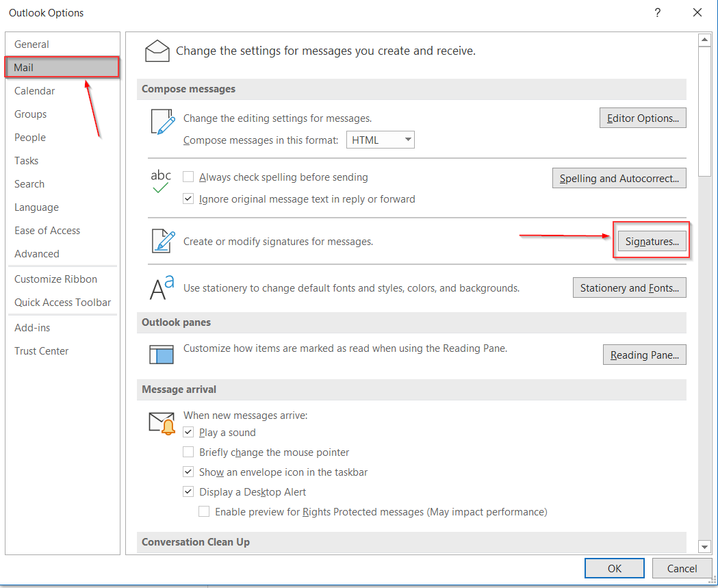Image resolution: width=718 pixels, height=588 pixels.
Task: Click the vertical scrollbar thumb
Action: click(x=704, y=112)
